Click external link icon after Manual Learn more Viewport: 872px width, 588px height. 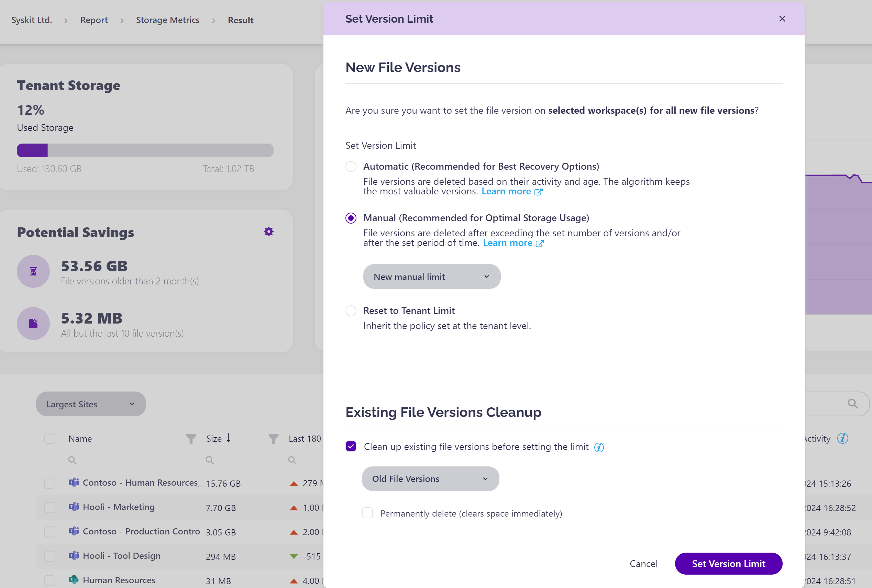pyautogui.click(x=540, y=244)
